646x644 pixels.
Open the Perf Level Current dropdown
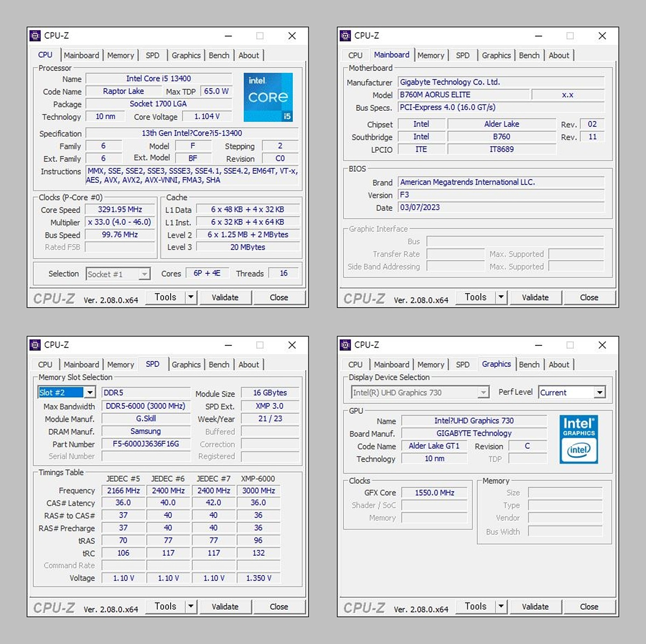coord(600,393)
